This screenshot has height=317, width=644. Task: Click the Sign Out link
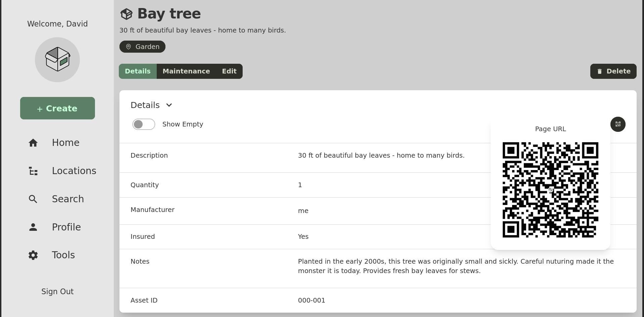pos(57,291)
